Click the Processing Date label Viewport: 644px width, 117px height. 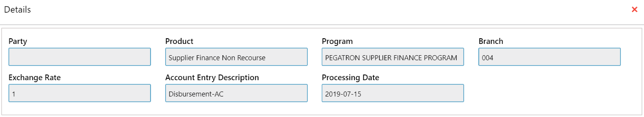pos(350,78)
